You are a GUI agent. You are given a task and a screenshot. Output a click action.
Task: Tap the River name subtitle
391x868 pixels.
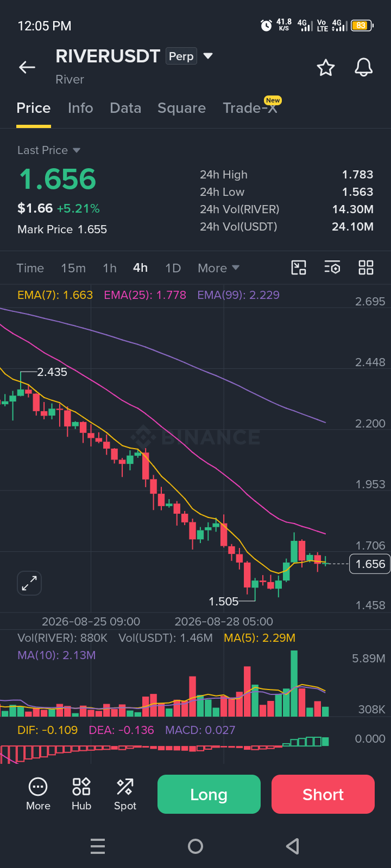[x=70, y=79]
